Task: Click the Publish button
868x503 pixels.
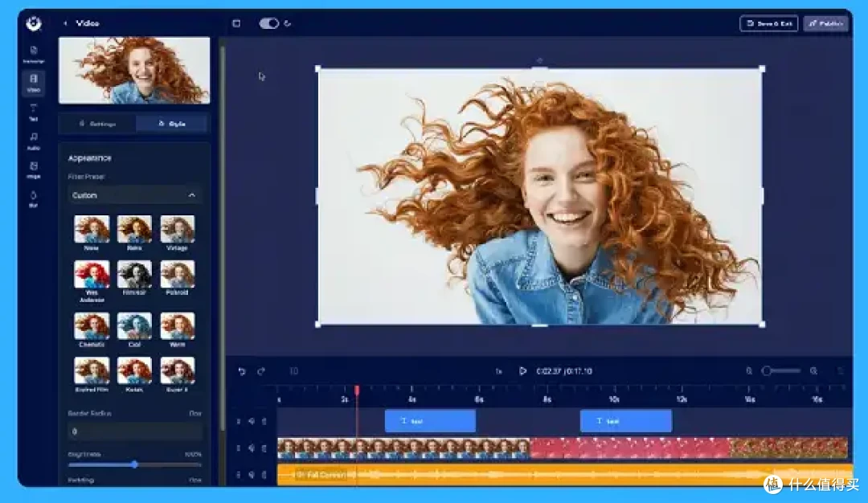Action: (x=825, y=23)
